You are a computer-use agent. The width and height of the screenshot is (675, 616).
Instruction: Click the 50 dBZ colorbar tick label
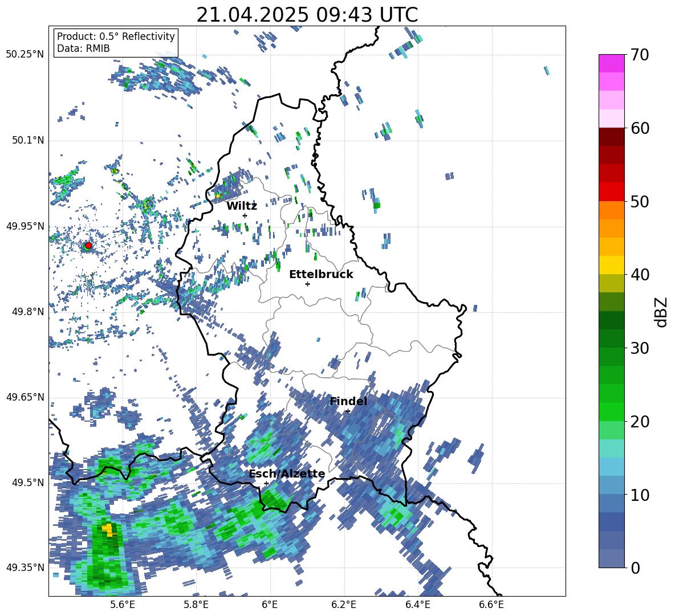[640, 201]
